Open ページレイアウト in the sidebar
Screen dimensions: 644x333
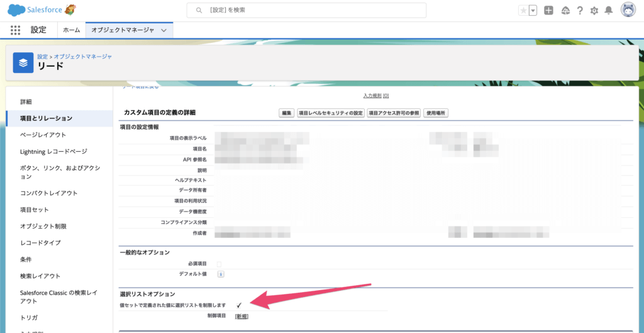click(43, 135)
